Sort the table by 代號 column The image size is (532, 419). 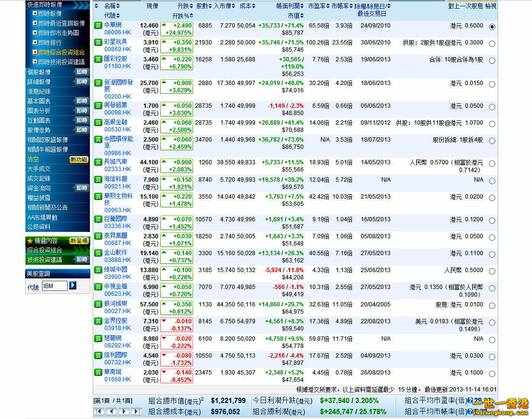pos(112,15)
